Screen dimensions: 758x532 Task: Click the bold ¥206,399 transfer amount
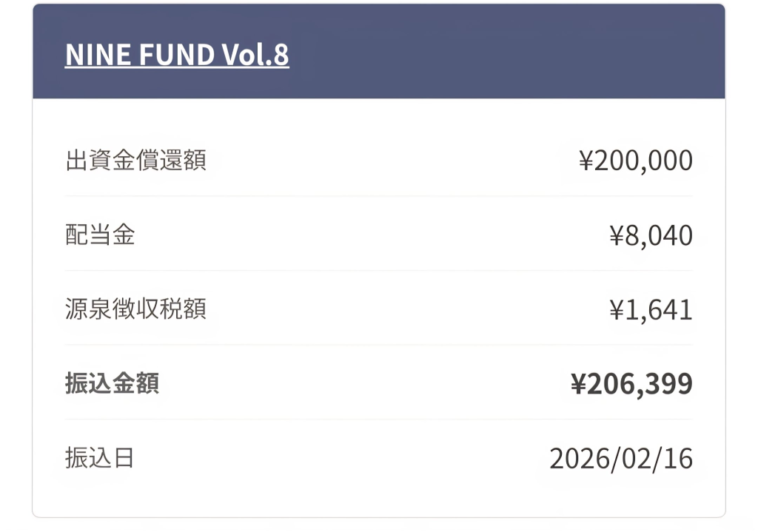631,384
